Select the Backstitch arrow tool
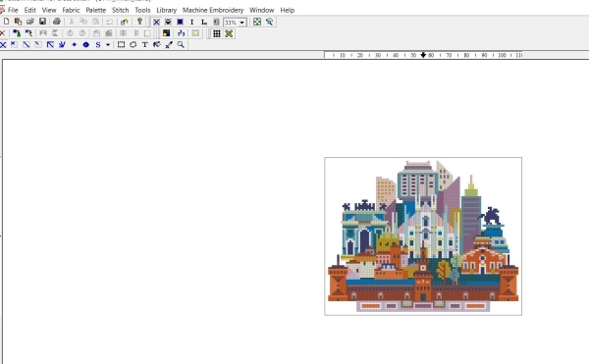589x364 pixels. pos(50,45)
